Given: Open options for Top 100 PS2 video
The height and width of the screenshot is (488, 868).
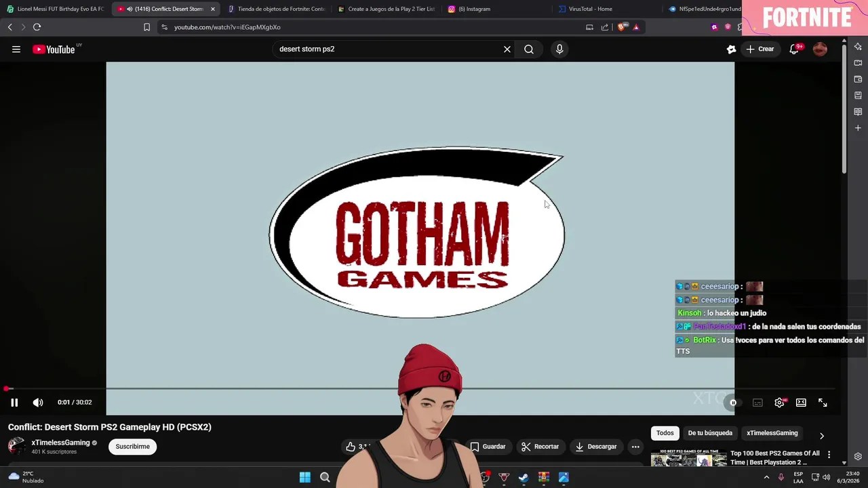Looking at the screenshot, I should [x=829, y=455].
